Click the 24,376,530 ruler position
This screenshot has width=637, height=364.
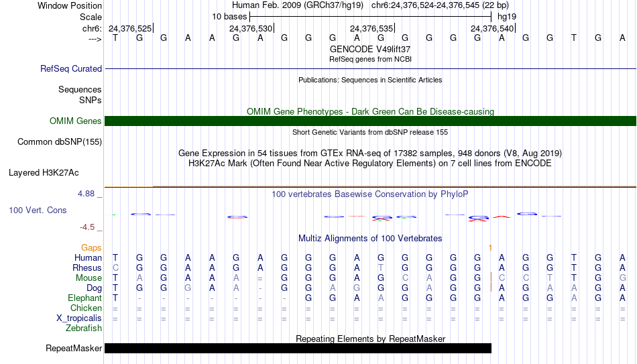[x=251, y=28]
